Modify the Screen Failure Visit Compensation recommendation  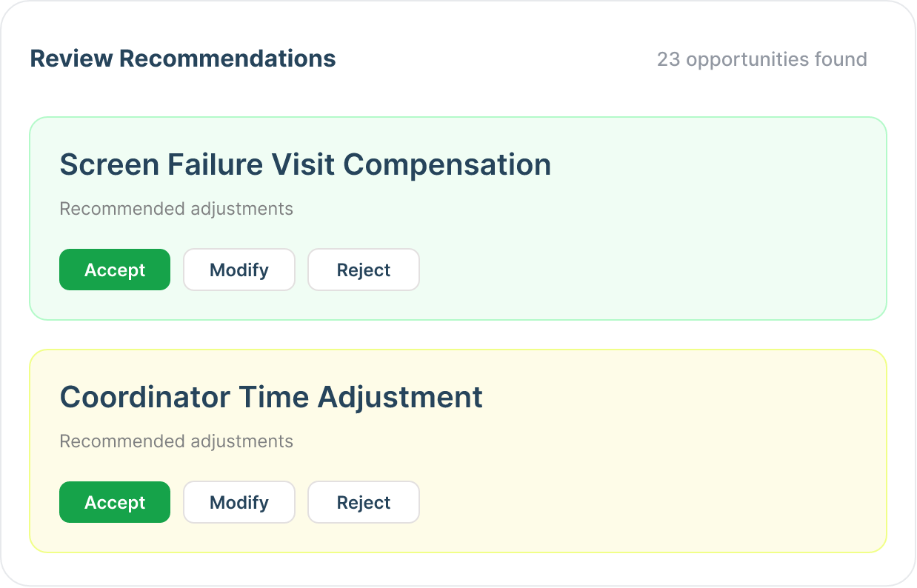pyautogui.click(x=239, y=270)
